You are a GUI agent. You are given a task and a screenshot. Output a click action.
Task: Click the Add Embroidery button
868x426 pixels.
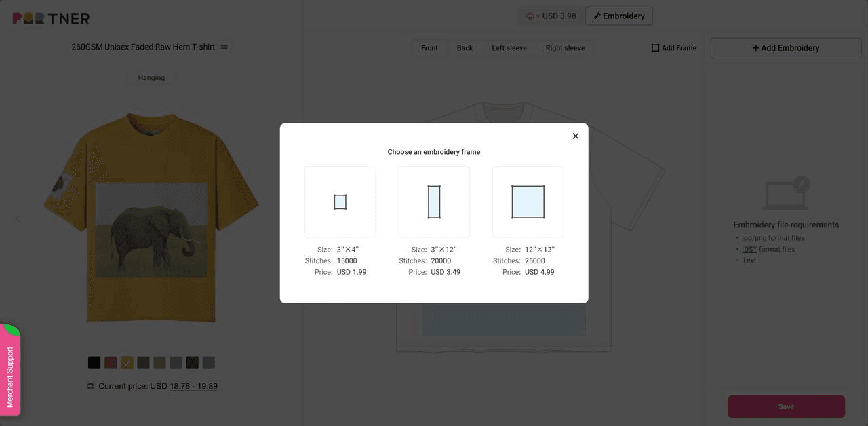(786, 48)
